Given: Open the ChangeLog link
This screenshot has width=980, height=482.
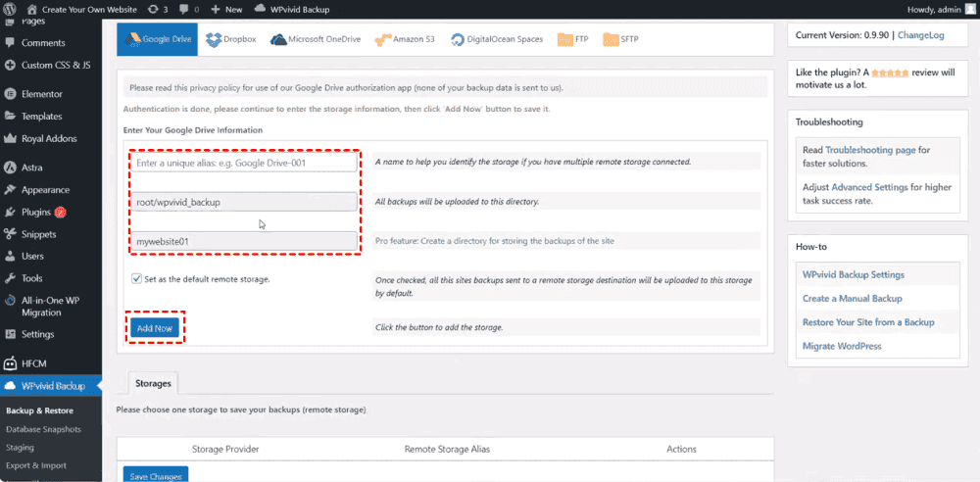Looking at the screenshot, I should point(920,35).
